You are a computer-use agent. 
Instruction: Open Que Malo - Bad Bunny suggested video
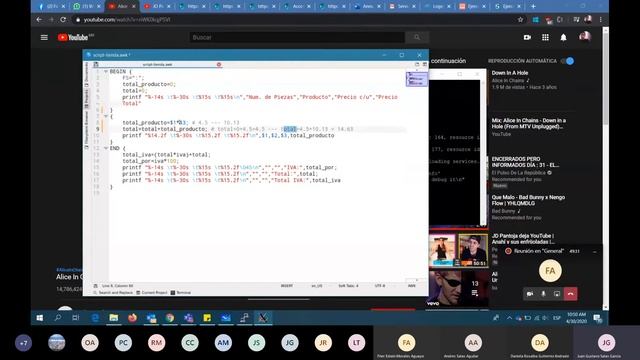tap(528, 200)
